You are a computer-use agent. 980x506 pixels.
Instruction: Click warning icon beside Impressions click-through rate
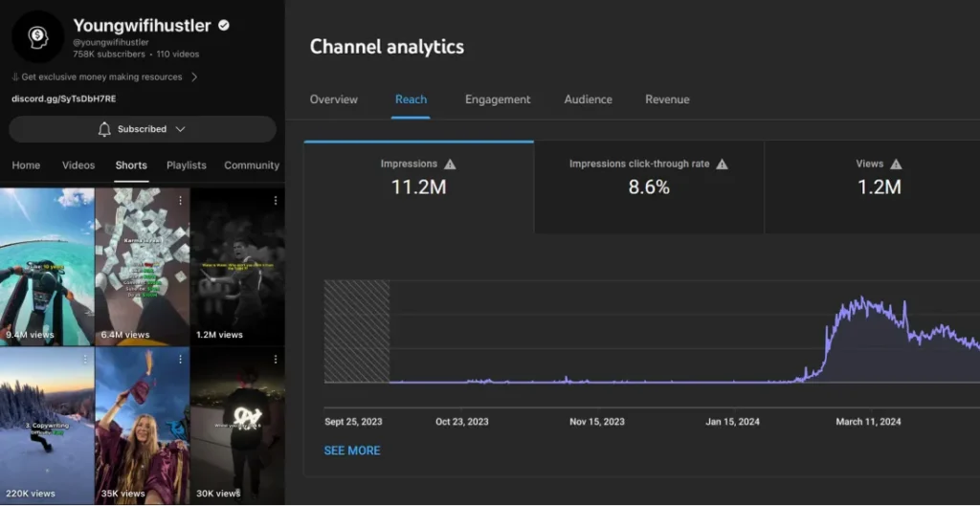click(x=722, y=164)
